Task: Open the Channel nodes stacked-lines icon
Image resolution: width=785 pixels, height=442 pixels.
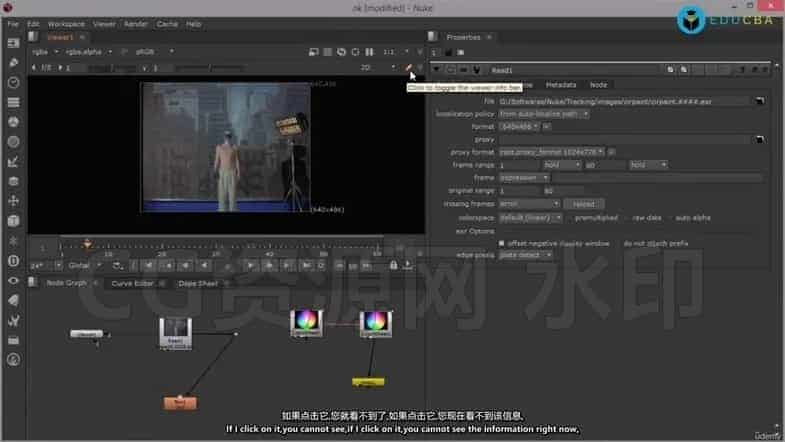Action: pos(14,102)
